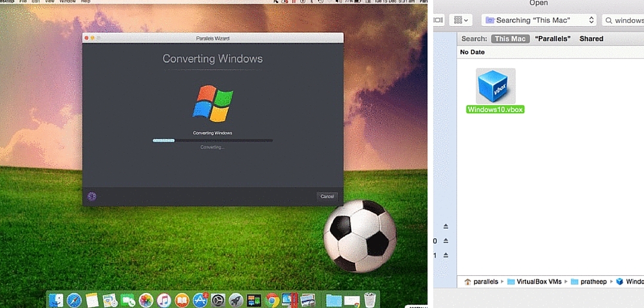Open Parallels Desktop icon in Dock
Viewport: 644px width, 308px height.
(x=290, y=300)
